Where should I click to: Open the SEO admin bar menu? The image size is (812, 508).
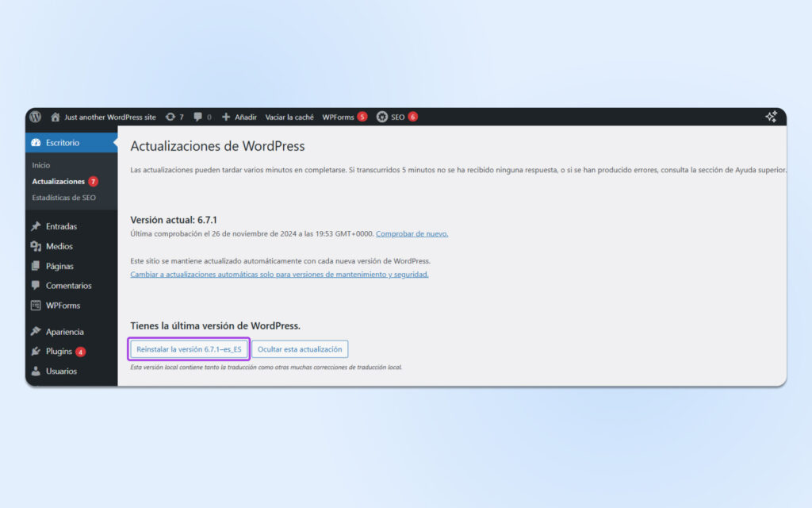coord(398,117)
